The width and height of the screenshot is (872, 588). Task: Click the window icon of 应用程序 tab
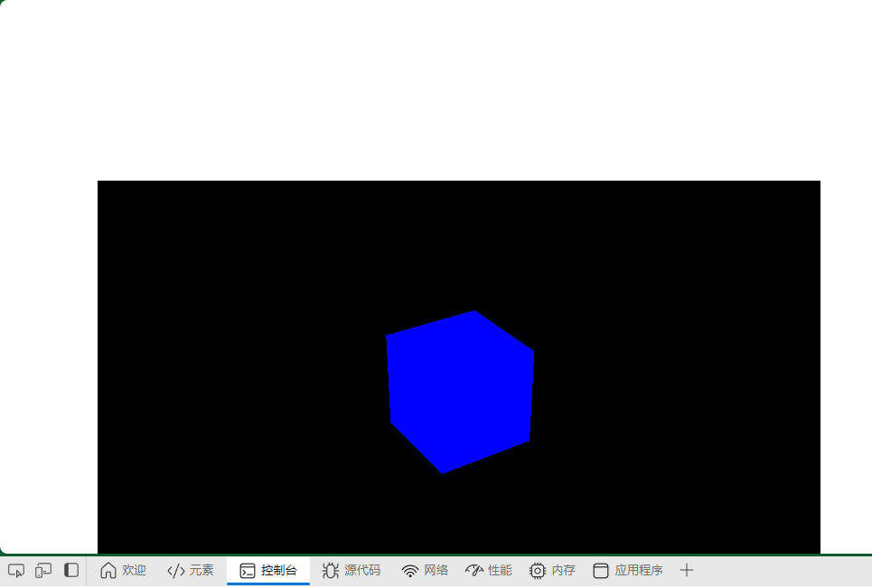pyautogui.click(x=601, y=571)
